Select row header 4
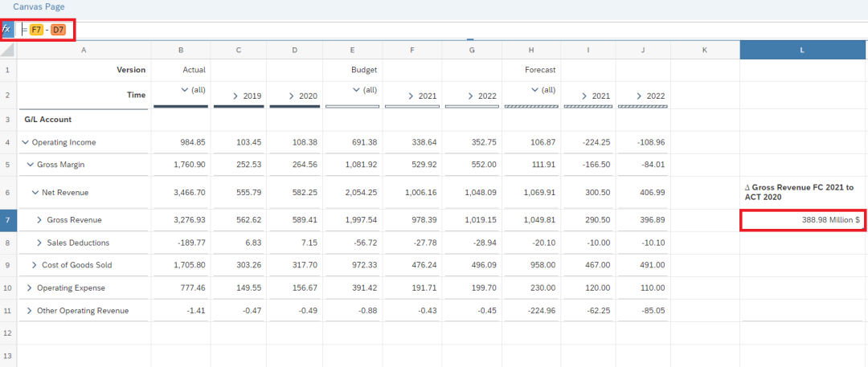The height and width of the screenshot is (367, 868). (x=8, y=142)
